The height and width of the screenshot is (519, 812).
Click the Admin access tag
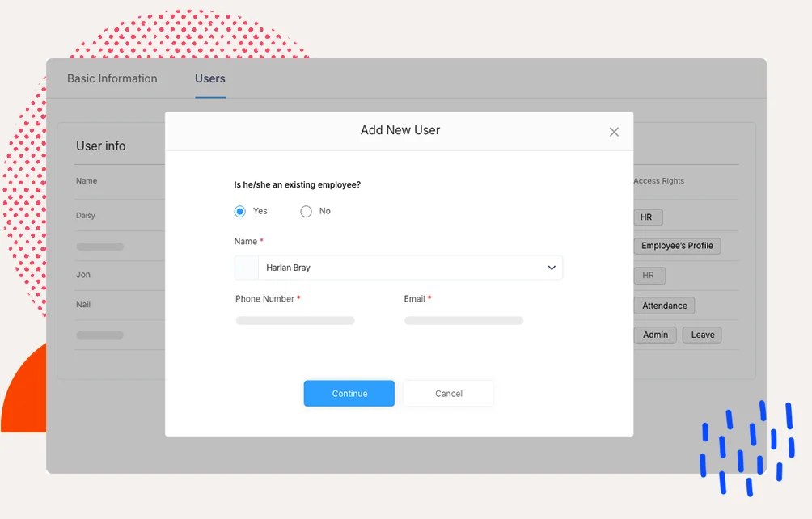[x=655, y=335]
